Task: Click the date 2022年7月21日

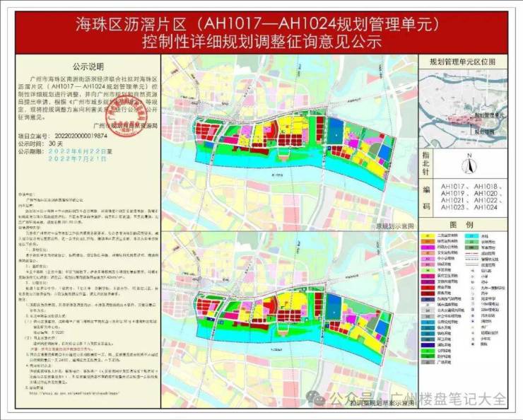Action: [x=77, y=159]
